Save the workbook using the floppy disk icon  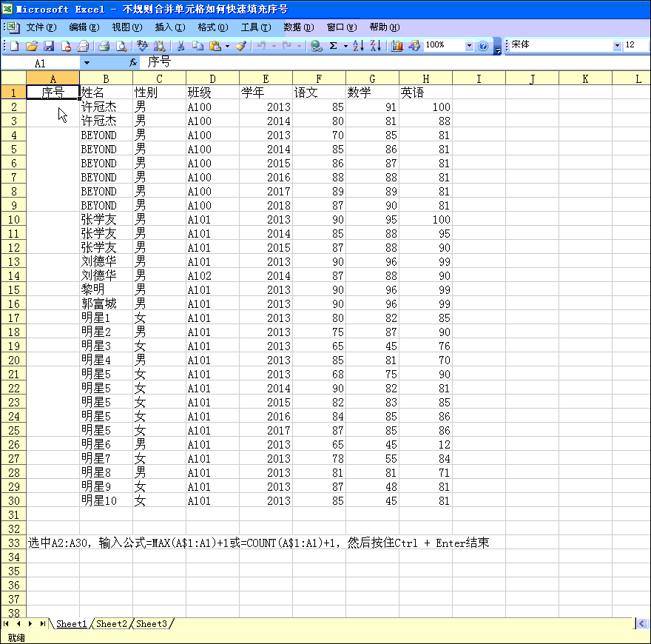coord(49,46)
